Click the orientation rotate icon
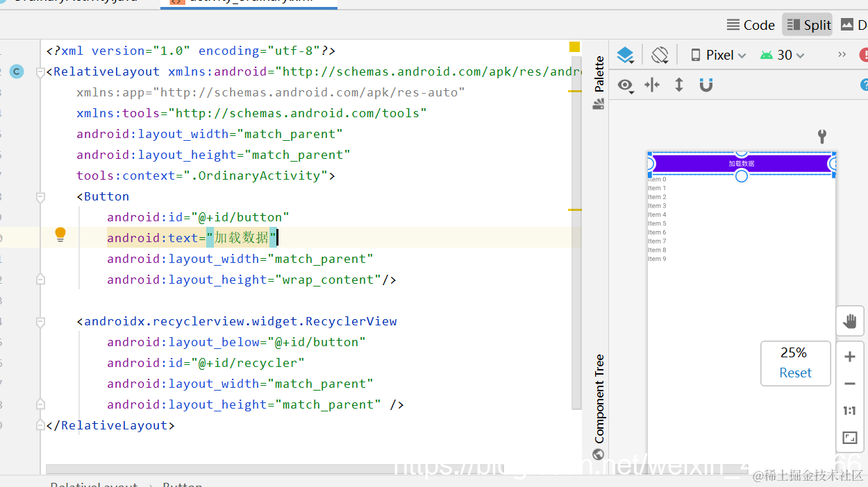The width and height of the screenshot is (868, 487). click(x=660, y=55)
